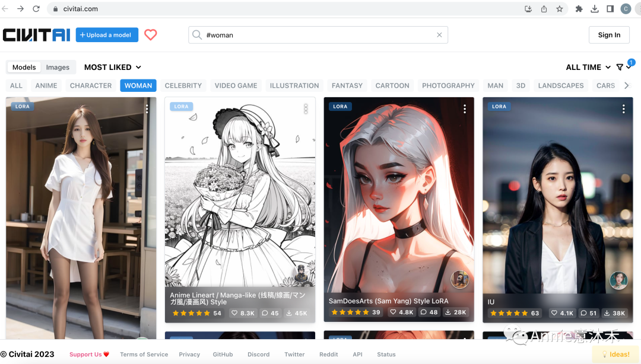Screen dimensions: 641x364
Task: Select the WOMAN category tag
Action: 138,85
